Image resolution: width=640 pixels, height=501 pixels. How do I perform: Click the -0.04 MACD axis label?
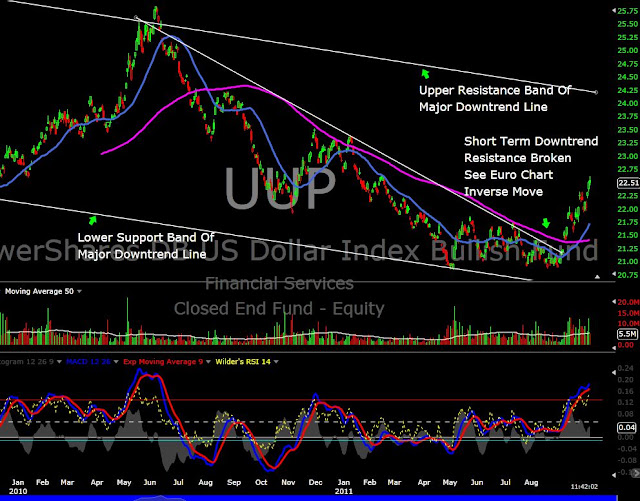click(x=625, y=449)
